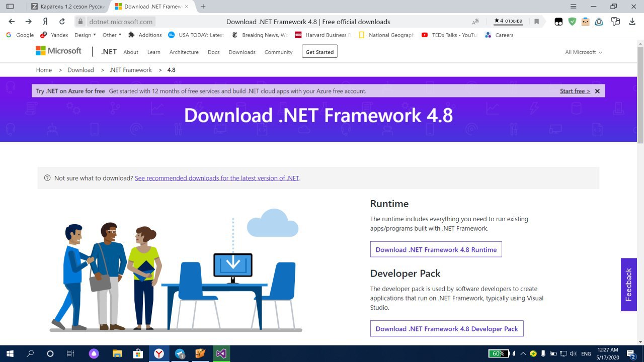
Task: Click the Get Started button
Action: [x=320, y=52]
